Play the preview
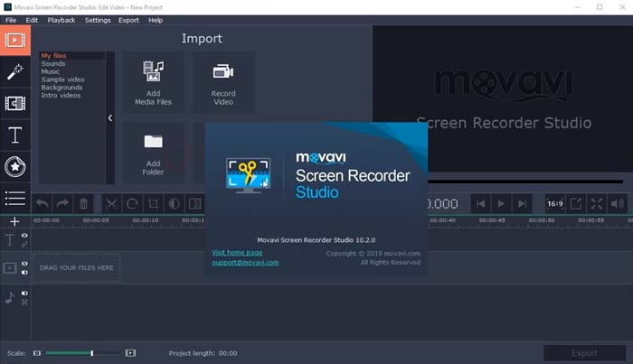The width and height of the screenshot is (633, 364). click(501, 203)
